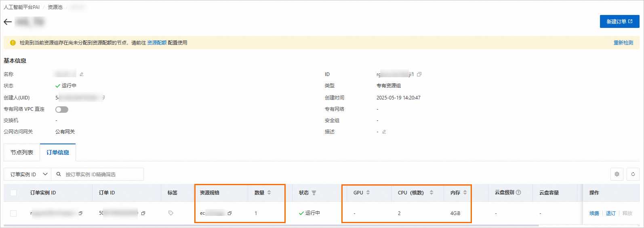Show help for 云盘级别 column
This screenshot has width=644, height=228.
518,192
